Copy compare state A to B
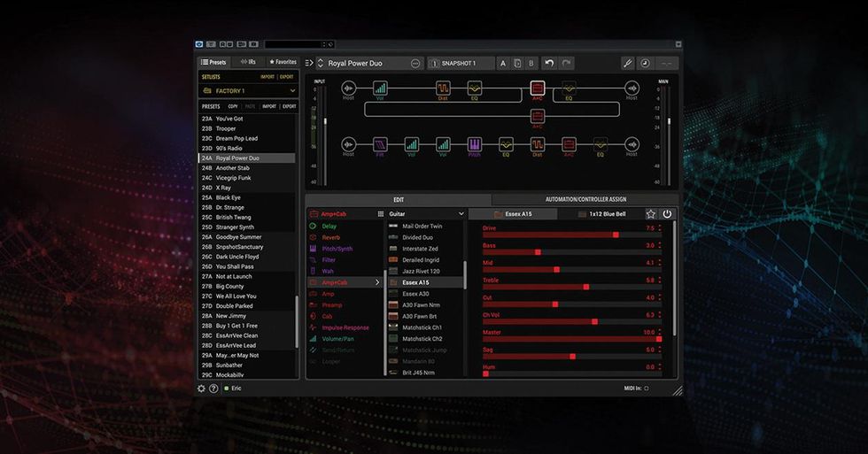The image size is (868, 454). pyautogui.click(x=517, y=63)
